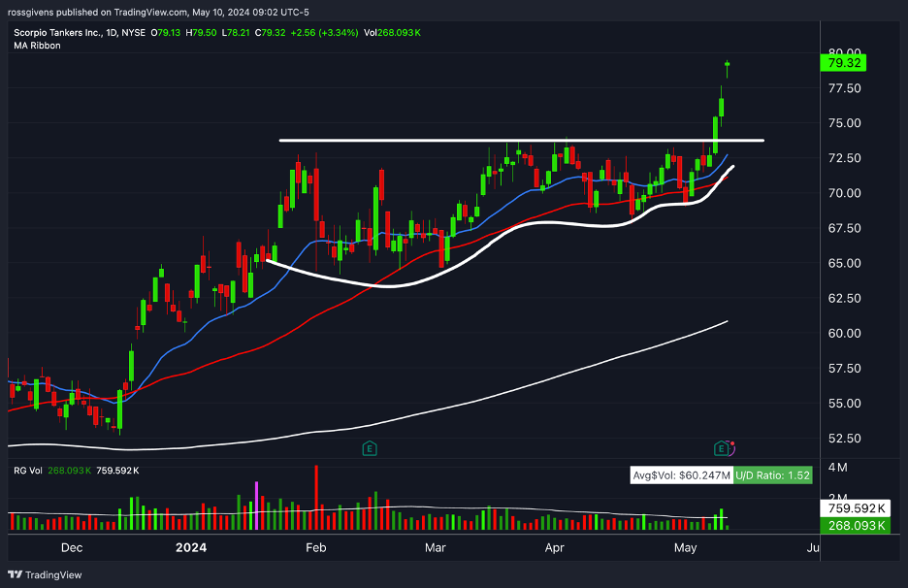Click the May label on time axis
The image size is (908, 588).
(x=686, y=548)
